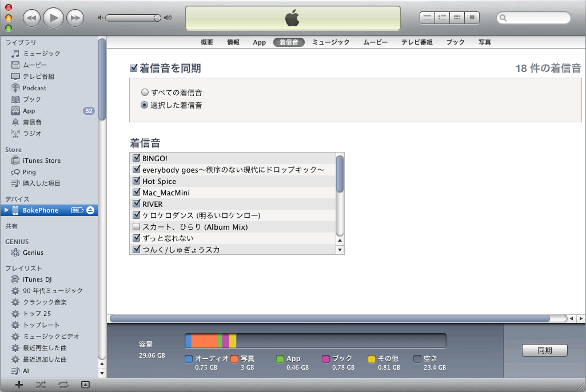The image size is (586, 392).
Task: Uncheck ケロケロダンス ringtone checkbox
Action: click(137, 215)
